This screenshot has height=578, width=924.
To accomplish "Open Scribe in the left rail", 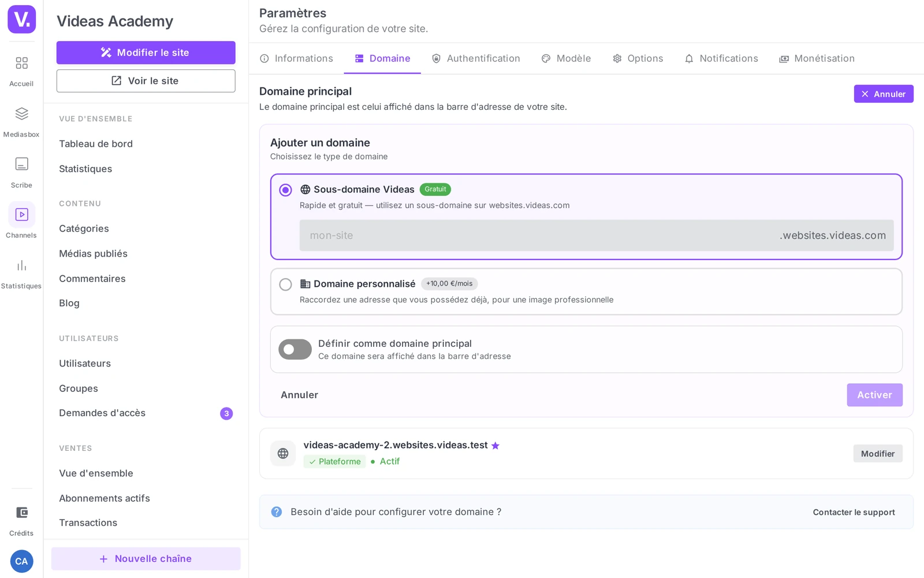I will pyautogui.click(x=21, y=173).
